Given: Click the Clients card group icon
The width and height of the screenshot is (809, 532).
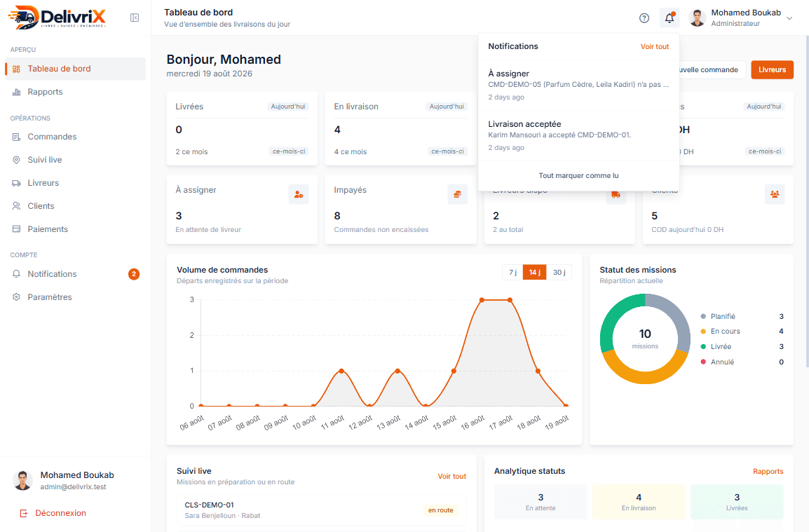Looking at the screenshot, I should 775,195.
